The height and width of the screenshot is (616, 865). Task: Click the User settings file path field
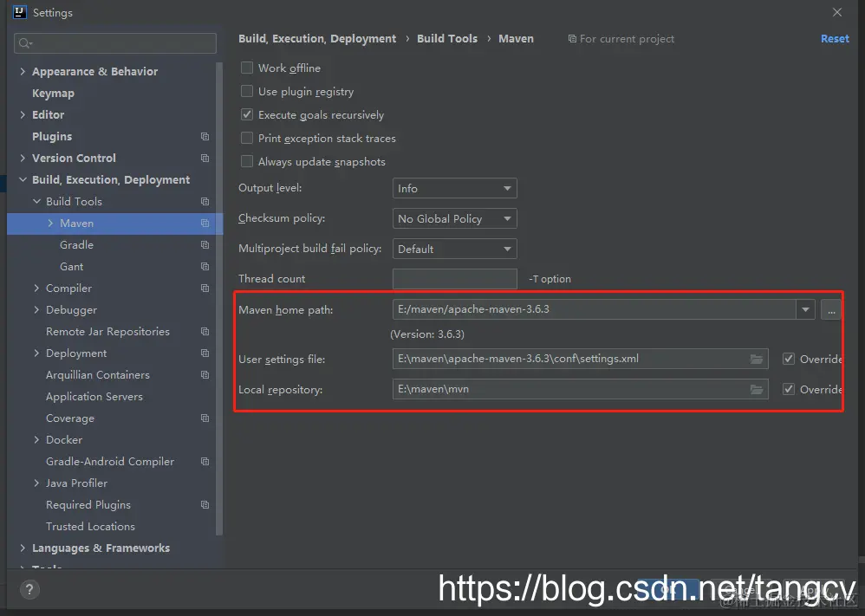[581, 359]
